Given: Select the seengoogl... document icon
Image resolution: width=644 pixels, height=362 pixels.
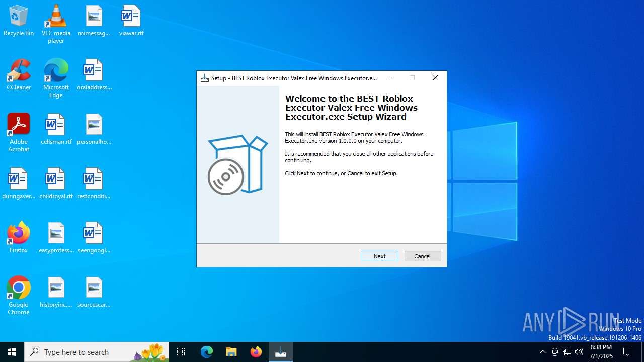Looking at the screenshot, I should point(94,238).
